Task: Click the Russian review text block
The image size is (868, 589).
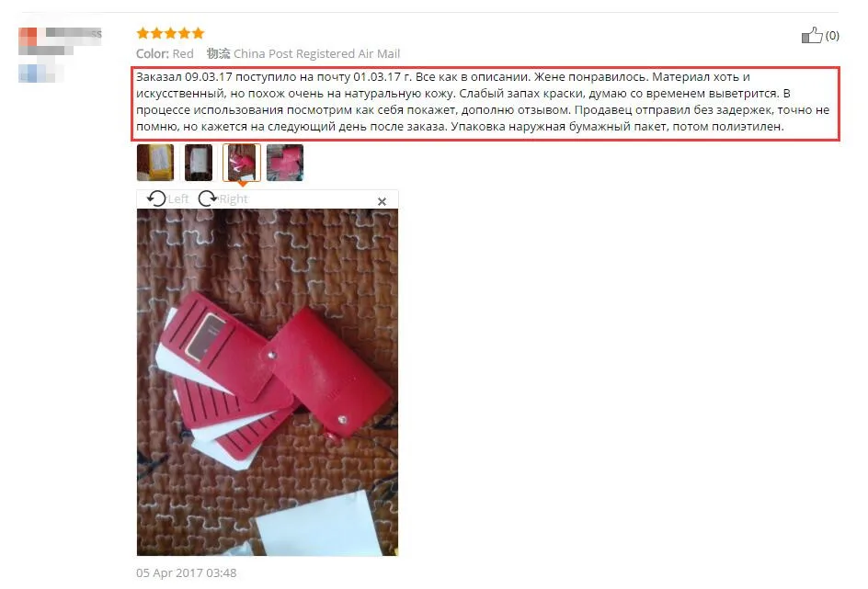Action: coord(485,104)
